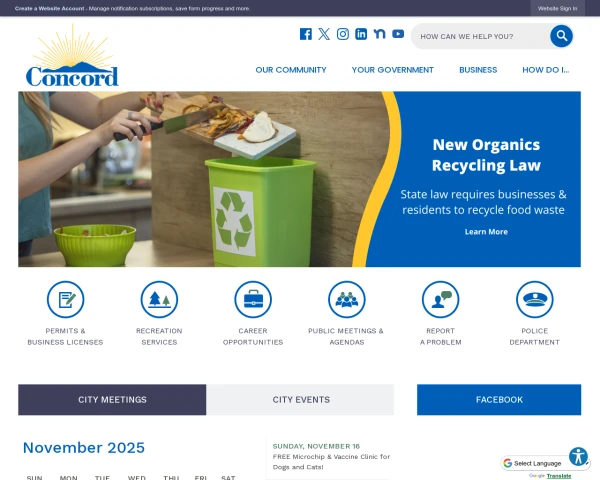
Task: Select the Recreation Services tree icon
Action: (159, 299)
